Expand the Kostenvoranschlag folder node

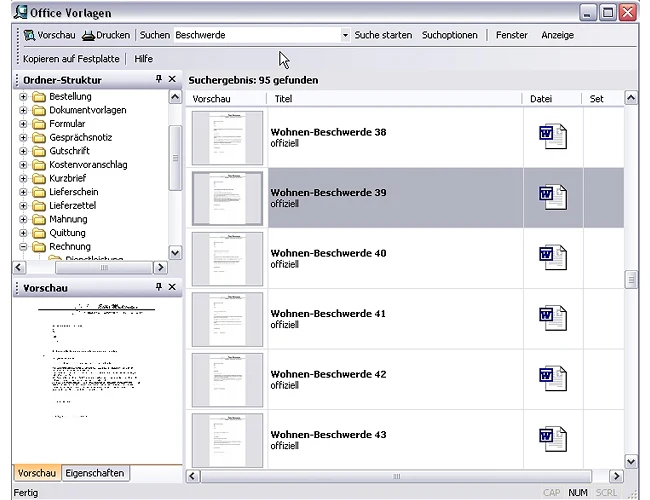click(23, 165)
